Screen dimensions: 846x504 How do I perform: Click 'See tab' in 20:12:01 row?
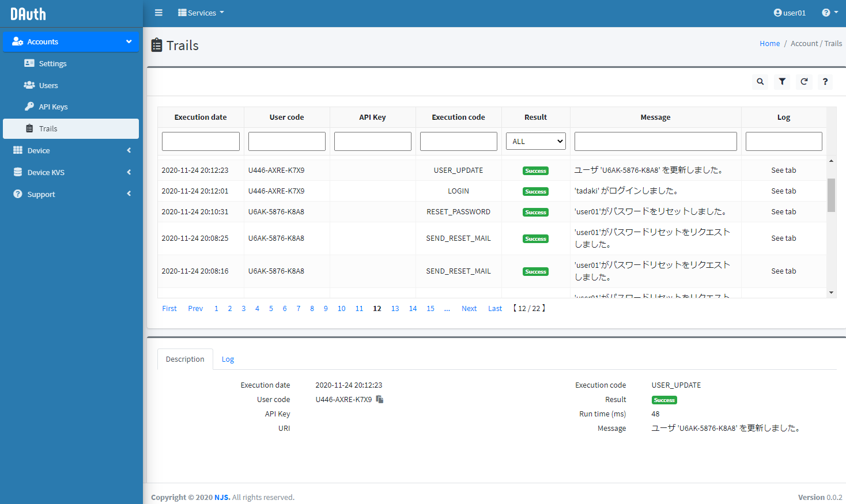coord(784,191)
